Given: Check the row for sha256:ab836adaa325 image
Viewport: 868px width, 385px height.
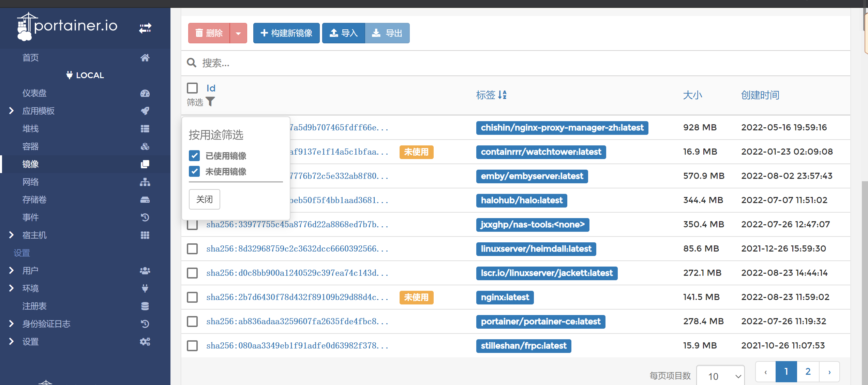Looking at the screenshot, I should click(192, 322).
